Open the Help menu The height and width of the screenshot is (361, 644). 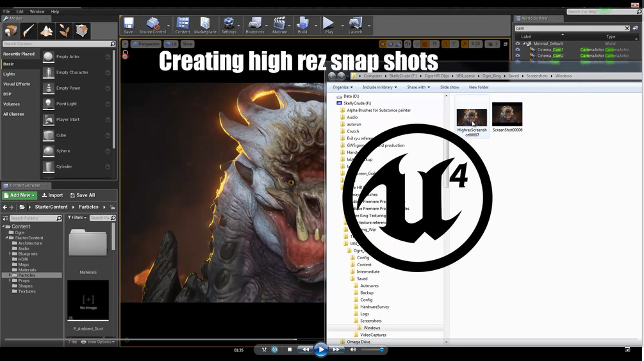pyautogui.click(x=55, y=12)
